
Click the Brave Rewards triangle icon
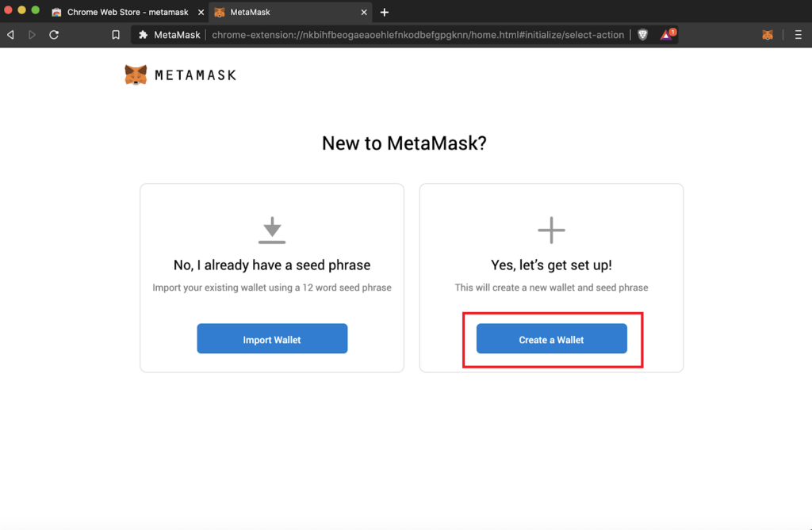click(665, 35)
